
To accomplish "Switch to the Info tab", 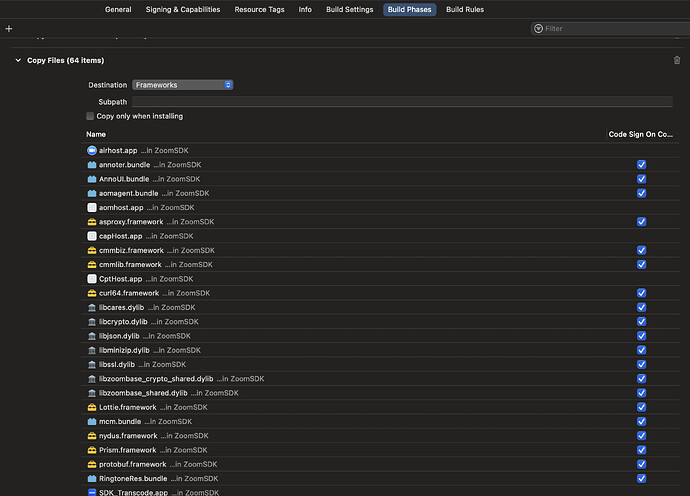I will pos(305,9).
